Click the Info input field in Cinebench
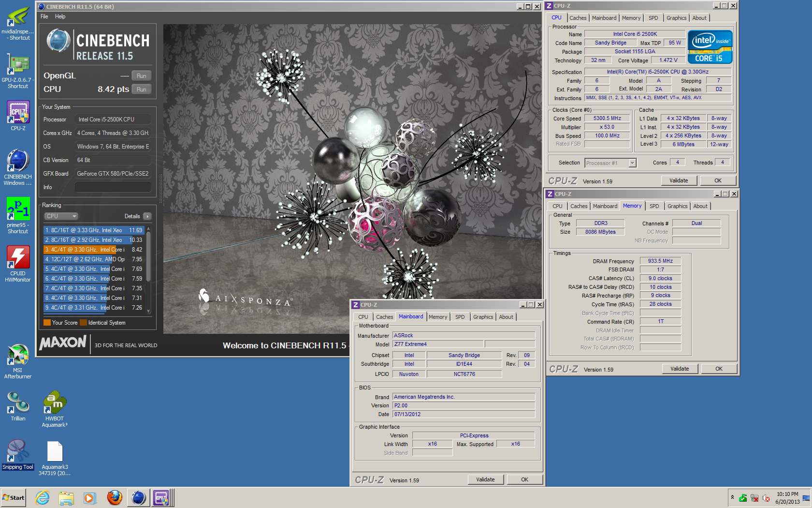This screenshot has width=812, height=508. tap(113, 187)
